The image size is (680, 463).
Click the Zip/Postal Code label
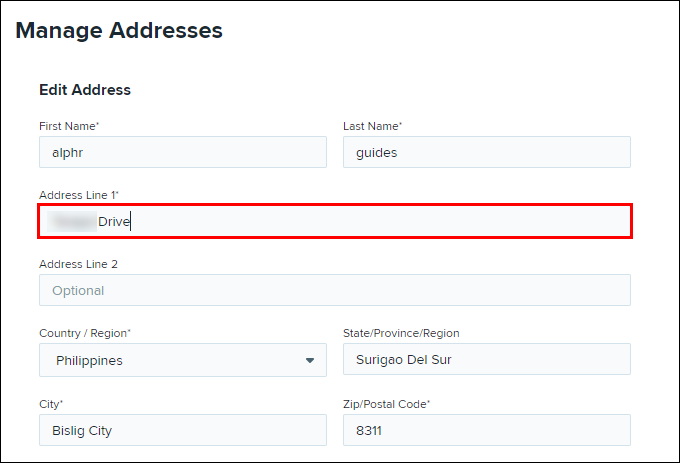pos(386,403)
